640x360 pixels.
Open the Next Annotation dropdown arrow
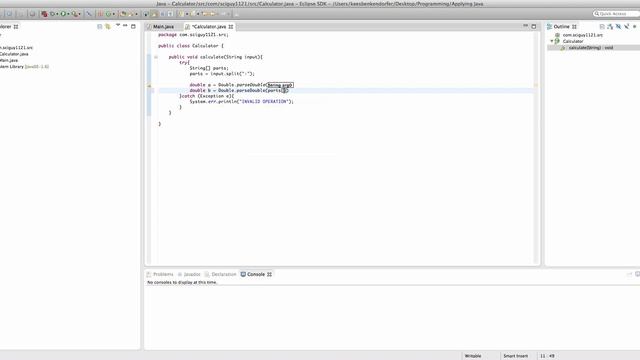click(x=187, y=14)
